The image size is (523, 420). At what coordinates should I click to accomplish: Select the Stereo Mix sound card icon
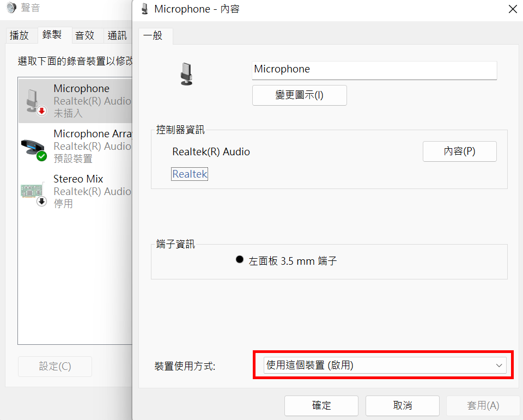pos(33,193)
